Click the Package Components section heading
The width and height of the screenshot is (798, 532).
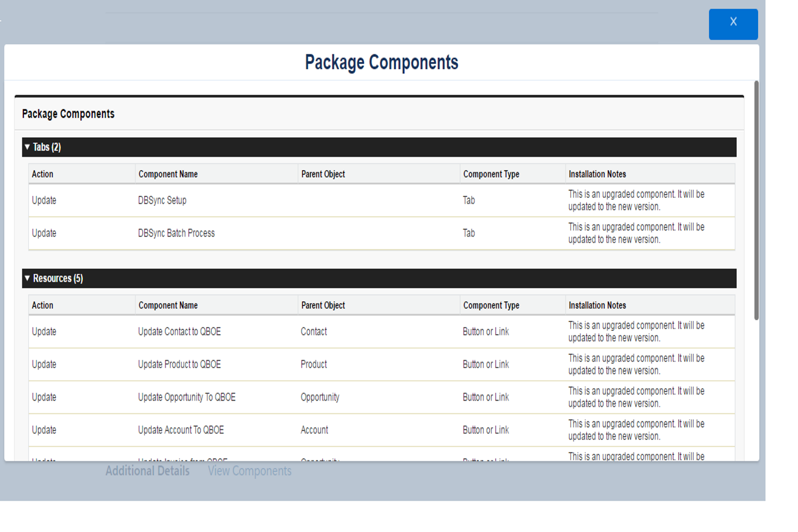click(68, 114)
